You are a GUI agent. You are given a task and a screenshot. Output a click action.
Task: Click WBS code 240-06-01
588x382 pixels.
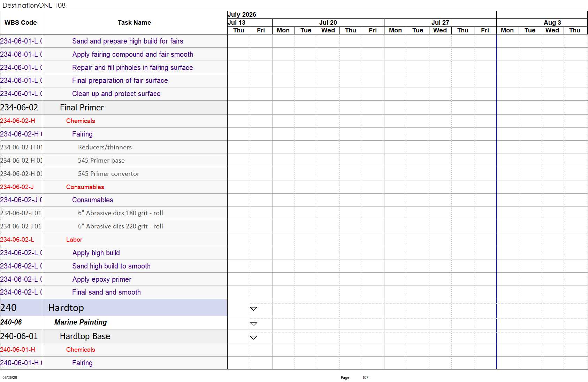click(19, 336)
